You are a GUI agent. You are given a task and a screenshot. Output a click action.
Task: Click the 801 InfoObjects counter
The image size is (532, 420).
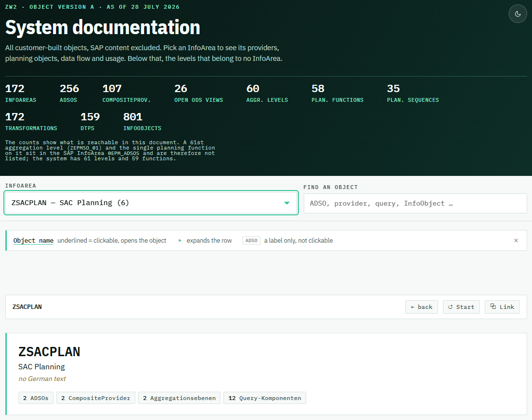click(x=142, y=121)
